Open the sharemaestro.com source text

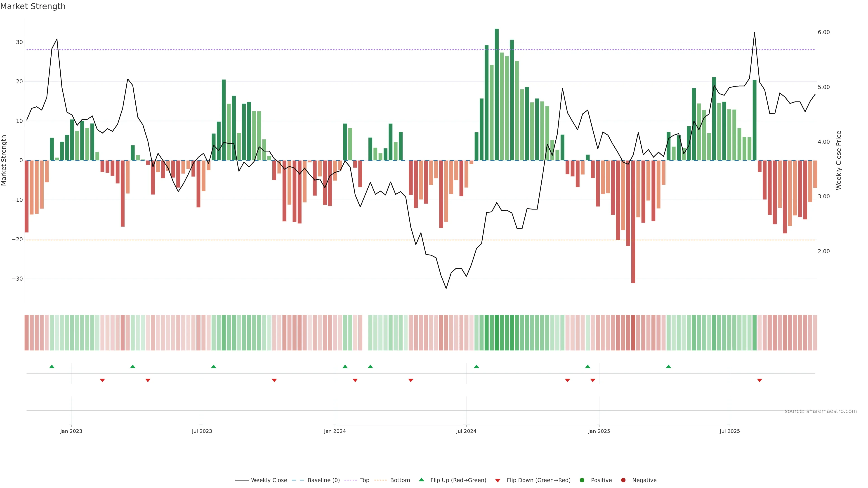[821, 411]
